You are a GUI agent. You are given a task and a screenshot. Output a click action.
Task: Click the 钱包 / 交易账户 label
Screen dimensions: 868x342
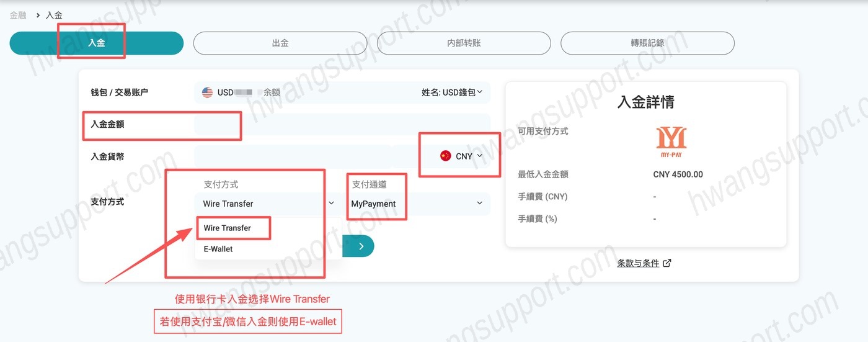click(119, 92)
